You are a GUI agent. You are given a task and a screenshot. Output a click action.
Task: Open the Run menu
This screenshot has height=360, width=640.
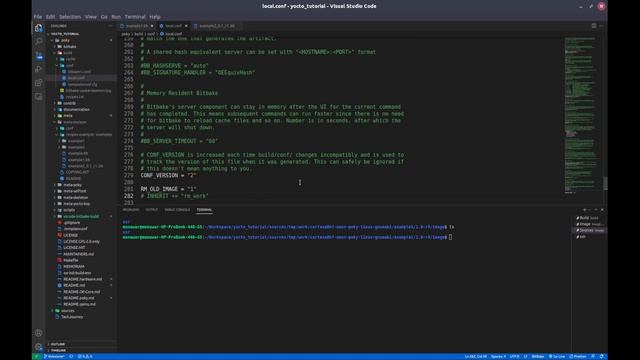(x=116, y=17)
